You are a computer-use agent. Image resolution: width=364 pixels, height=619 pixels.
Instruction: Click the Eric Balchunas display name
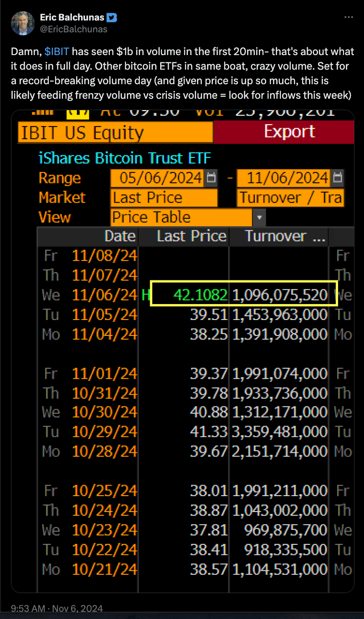coord(72,18)
